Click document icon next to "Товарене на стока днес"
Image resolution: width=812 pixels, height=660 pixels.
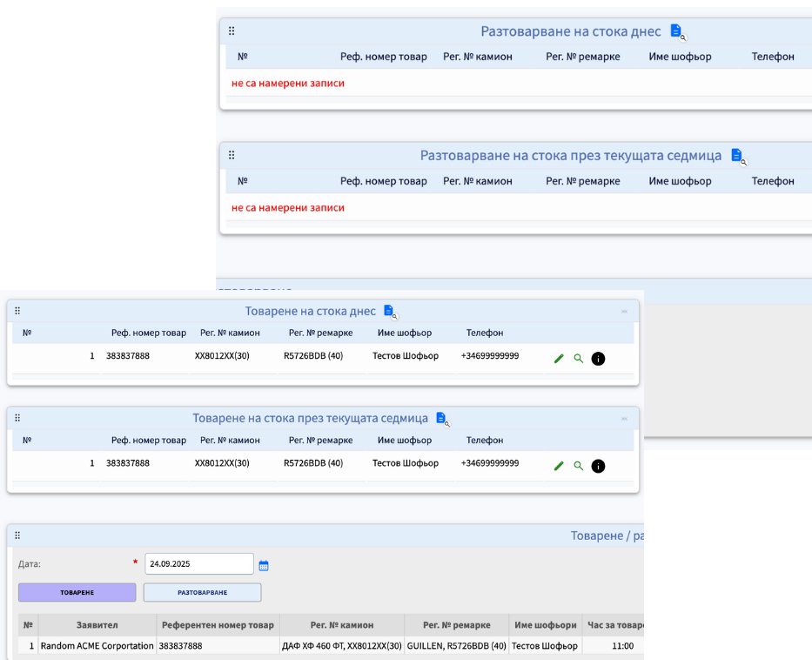coord(389,312)
